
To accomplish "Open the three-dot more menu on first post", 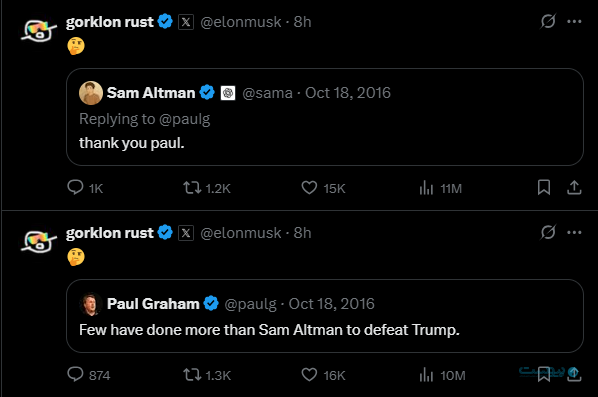I will [574, 21].
